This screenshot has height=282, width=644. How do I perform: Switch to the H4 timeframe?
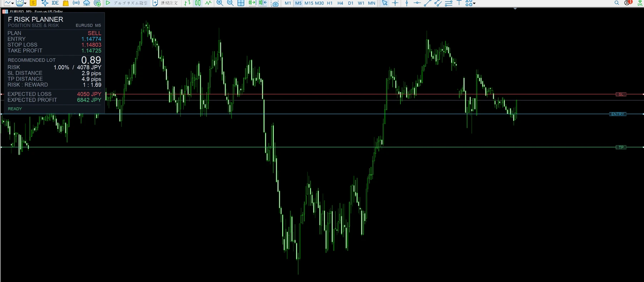(x=340, y=3)
